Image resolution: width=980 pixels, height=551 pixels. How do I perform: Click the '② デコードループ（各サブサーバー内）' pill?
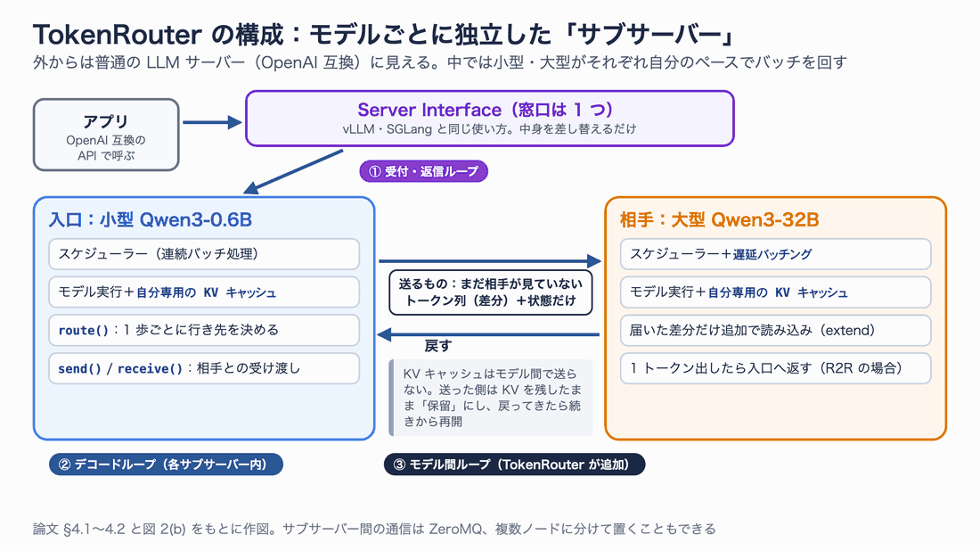[167, 465]
